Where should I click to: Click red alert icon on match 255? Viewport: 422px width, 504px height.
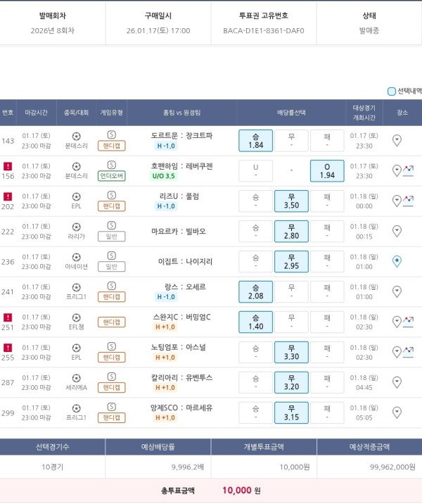click(8, 348)
